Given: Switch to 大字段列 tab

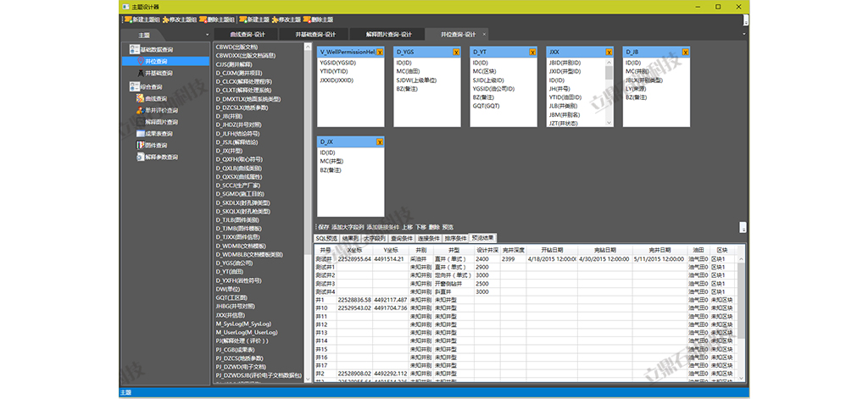Looking at the screenshot, I should [375, 238].
